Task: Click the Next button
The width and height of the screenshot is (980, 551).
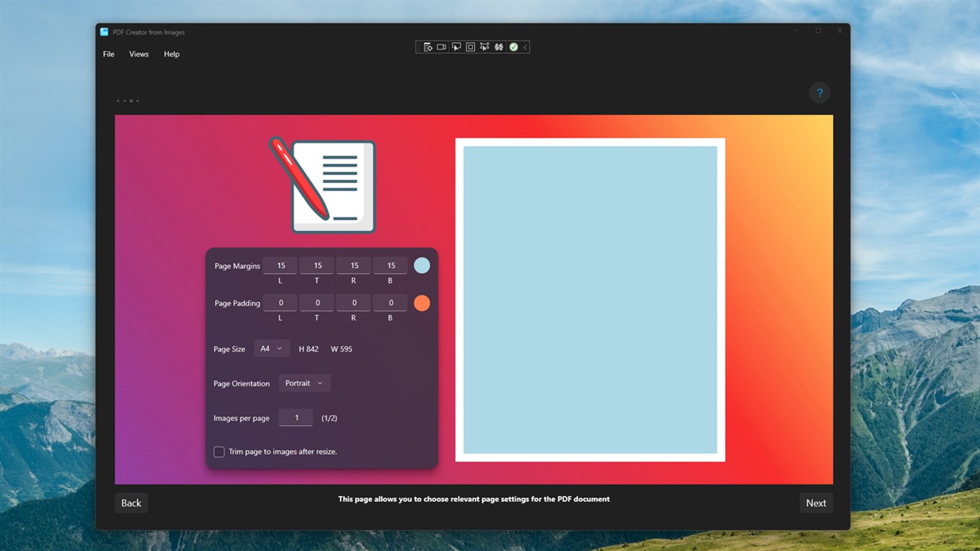Action: [x=816, y=503]
